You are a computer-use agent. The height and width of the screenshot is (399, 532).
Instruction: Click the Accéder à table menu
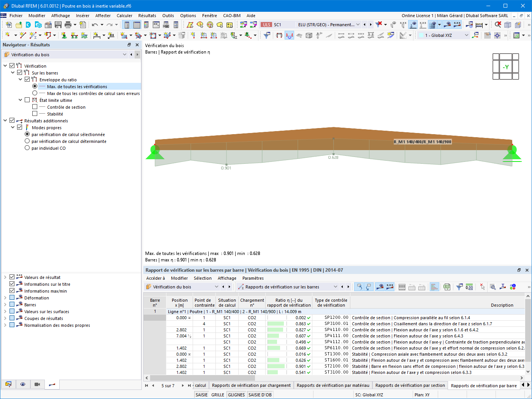[x=156, y=278]
